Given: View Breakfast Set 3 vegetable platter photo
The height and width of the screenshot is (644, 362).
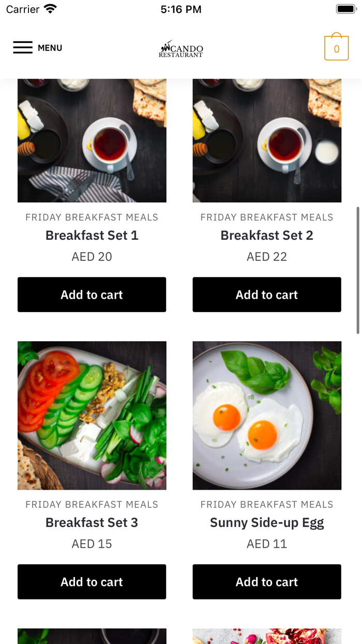Looking at the screenshot, I should (x=92, y=415).
